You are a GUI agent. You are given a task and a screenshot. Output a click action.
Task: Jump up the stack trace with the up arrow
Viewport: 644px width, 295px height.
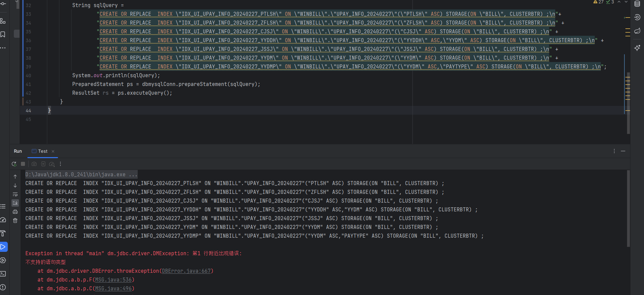click(x=15, y=177)
